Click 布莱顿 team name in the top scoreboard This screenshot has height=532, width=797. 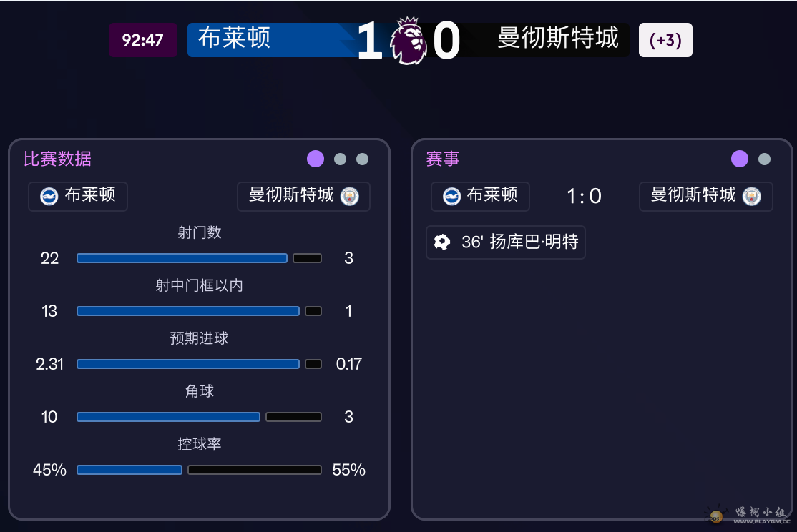point(235,39)
